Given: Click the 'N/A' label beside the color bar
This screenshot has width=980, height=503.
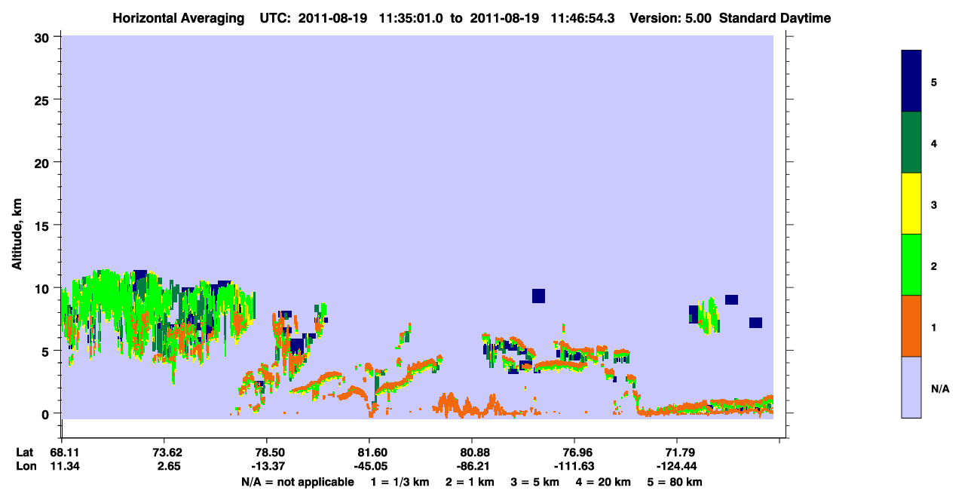Looking at the screenshot, I should [x=940, y=389].
